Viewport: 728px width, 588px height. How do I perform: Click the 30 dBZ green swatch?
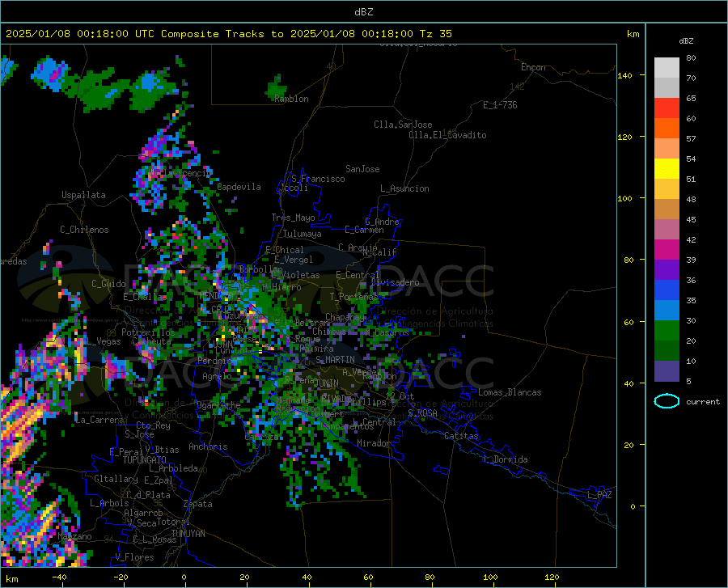click(x=667, y=331)
